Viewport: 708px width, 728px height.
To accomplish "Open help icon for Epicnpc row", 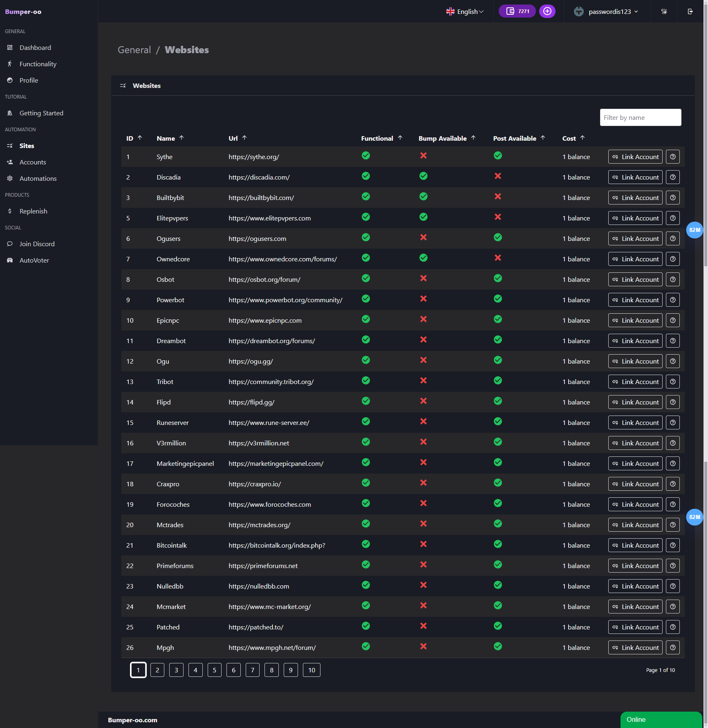I will point(673,320).
